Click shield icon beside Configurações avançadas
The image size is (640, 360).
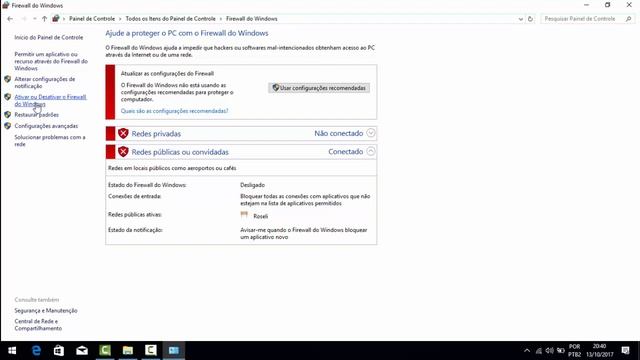7,126
